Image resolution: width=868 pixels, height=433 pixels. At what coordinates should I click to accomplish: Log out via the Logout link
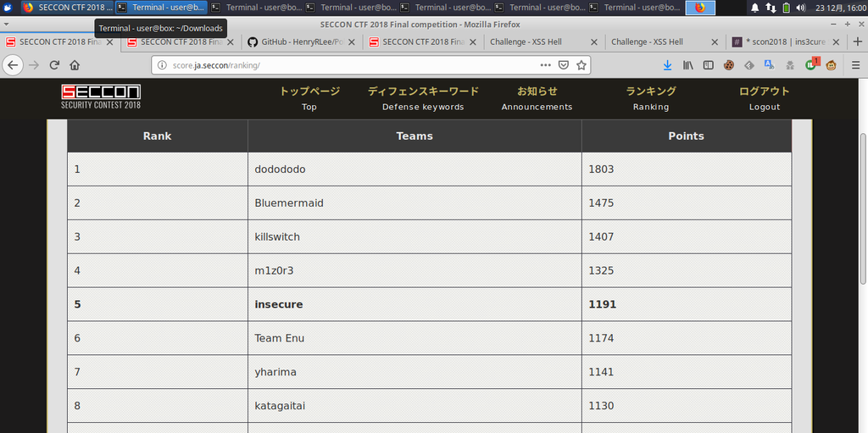pos(765,98)
